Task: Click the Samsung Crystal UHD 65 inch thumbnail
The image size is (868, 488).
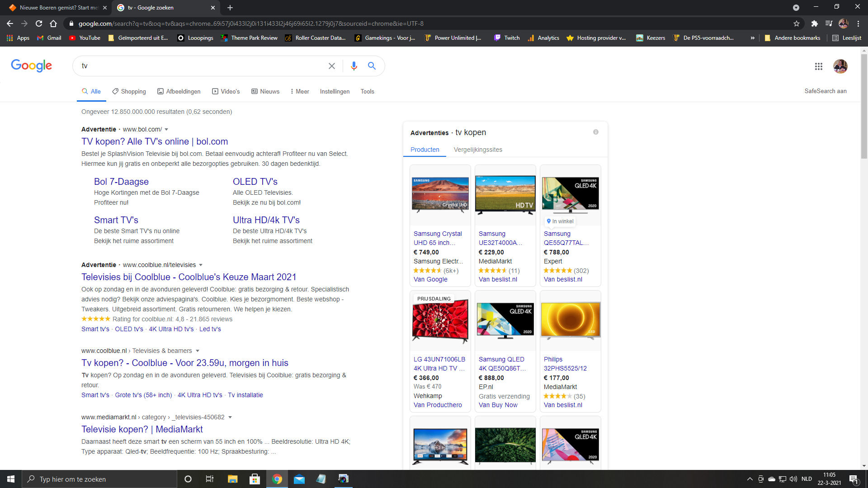Action: [440, 195]
